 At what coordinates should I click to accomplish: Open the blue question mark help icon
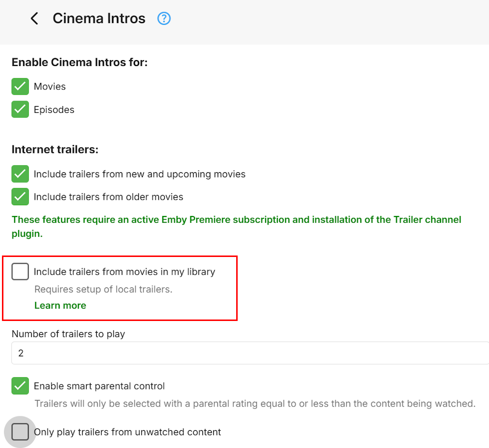[164, 19]
